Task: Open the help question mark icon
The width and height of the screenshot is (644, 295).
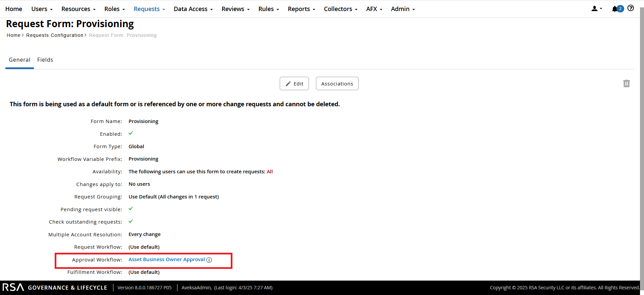Action: pos(631,8)
